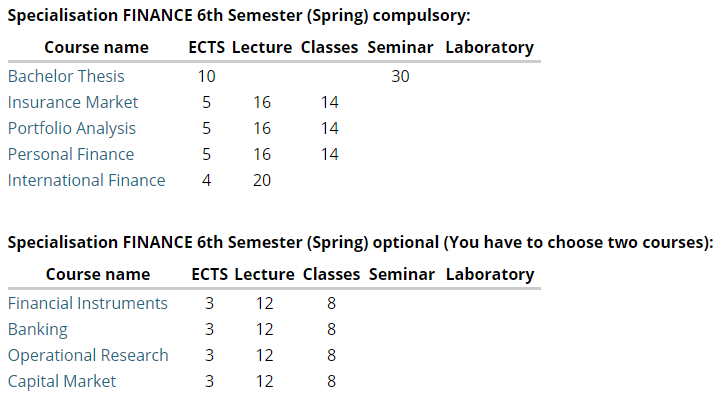Click Classes column header in optional table
Image resolution: width=724 pixels, height=404 pixels.
point(331,274)
